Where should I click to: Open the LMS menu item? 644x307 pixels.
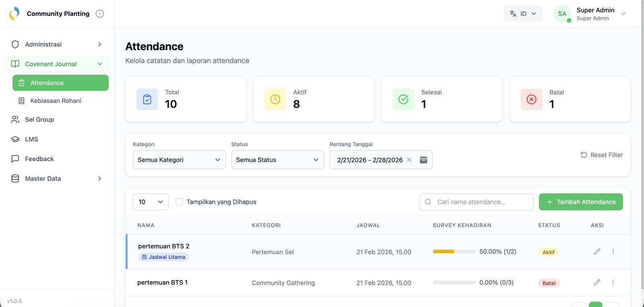click(x=57, y=139)
